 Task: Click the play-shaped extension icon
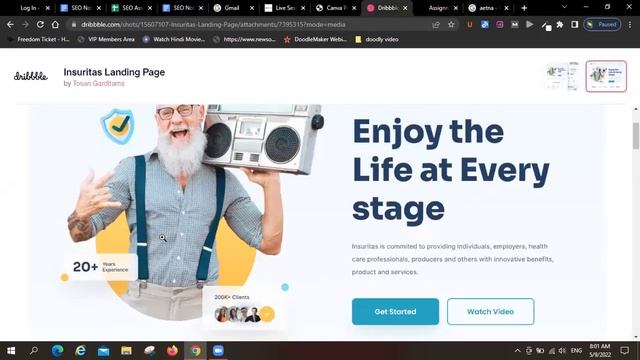pyautogui.click(x=529, y=24)
